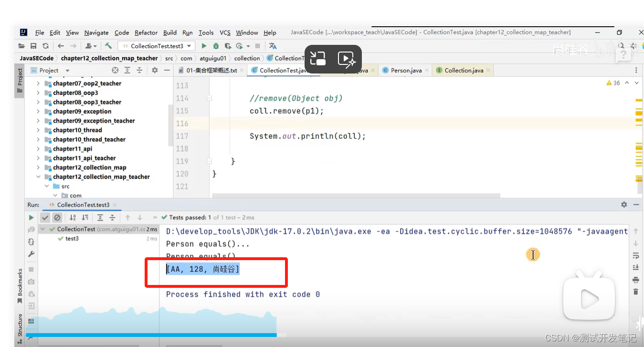This screenshot has width=644, height=347.
Task: Expand the chapter07_oop2_teacher folder
Action: pos(38,84)
